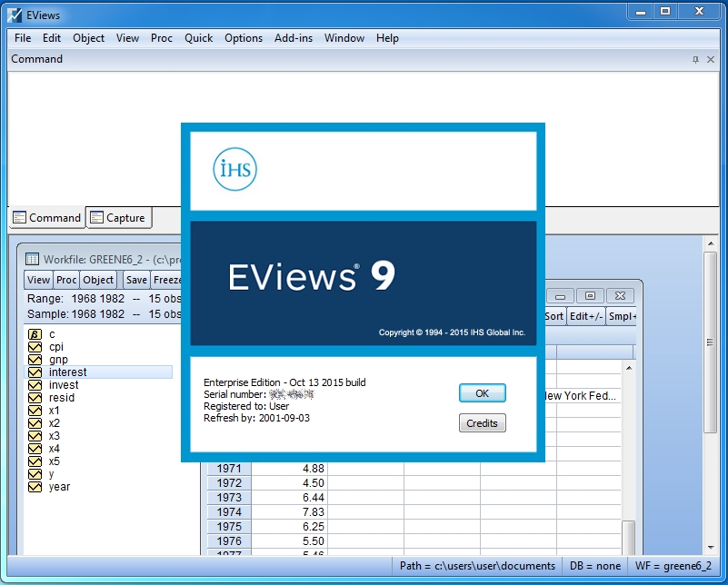Open the View menu in the menu bar
This screenshot has height=585, width=728.
tap(127, 38)
